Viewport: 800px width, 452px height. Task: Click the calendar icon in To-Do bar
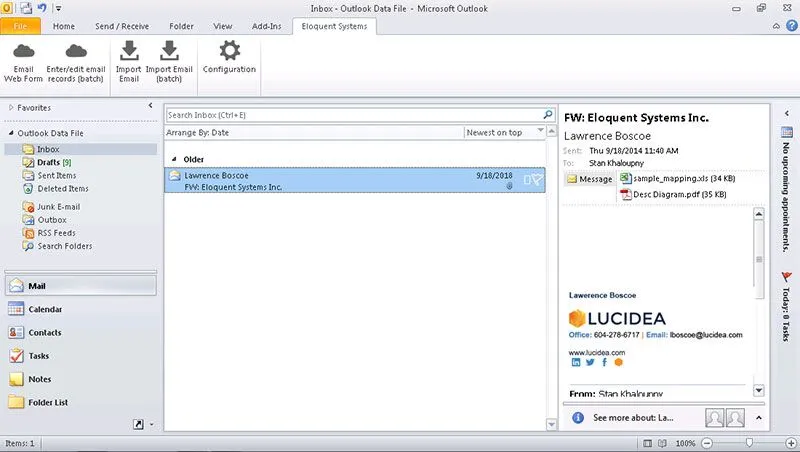[786, 132]
